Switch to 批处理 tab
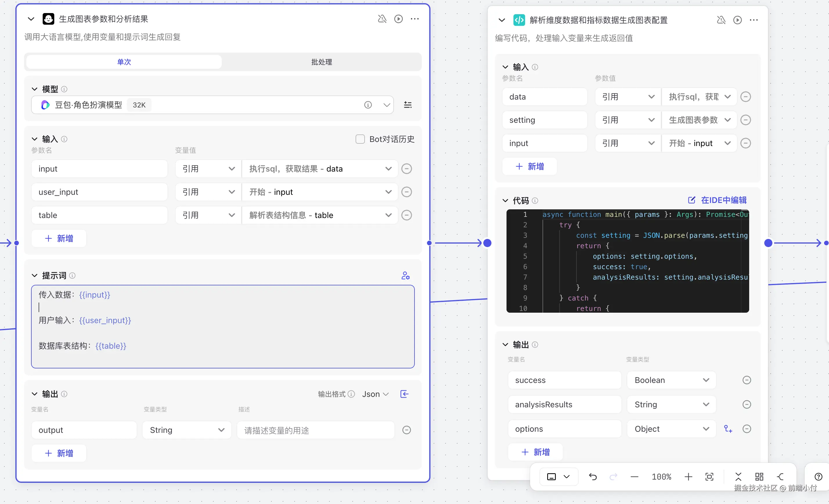 coord(321,62)
